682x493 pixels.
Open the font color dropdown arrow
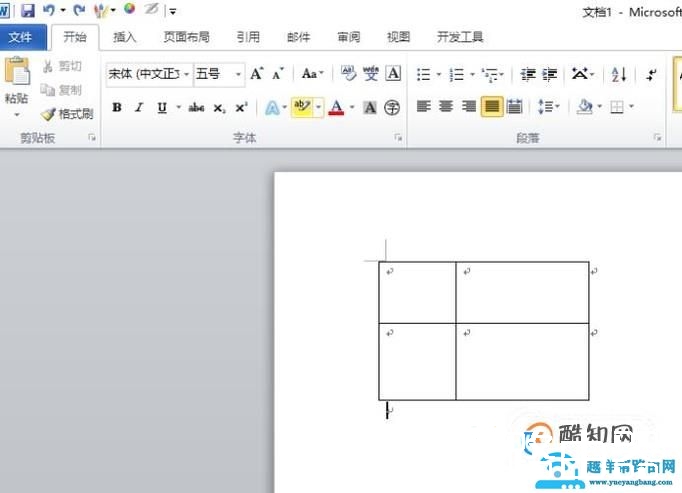352,107
